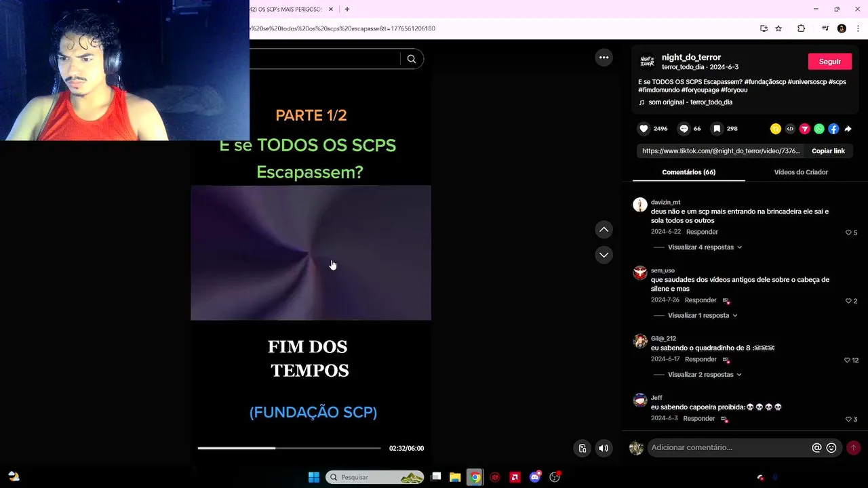Reply to Jeff's comment
The width and height of the screenshot is (868, 488).
(x=699, y=418)
